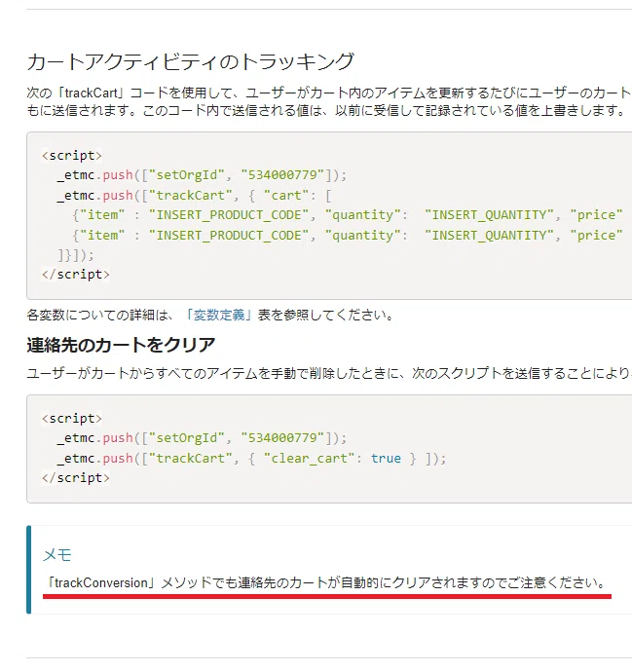Click the "cart": [ code line

pos(195,196)
